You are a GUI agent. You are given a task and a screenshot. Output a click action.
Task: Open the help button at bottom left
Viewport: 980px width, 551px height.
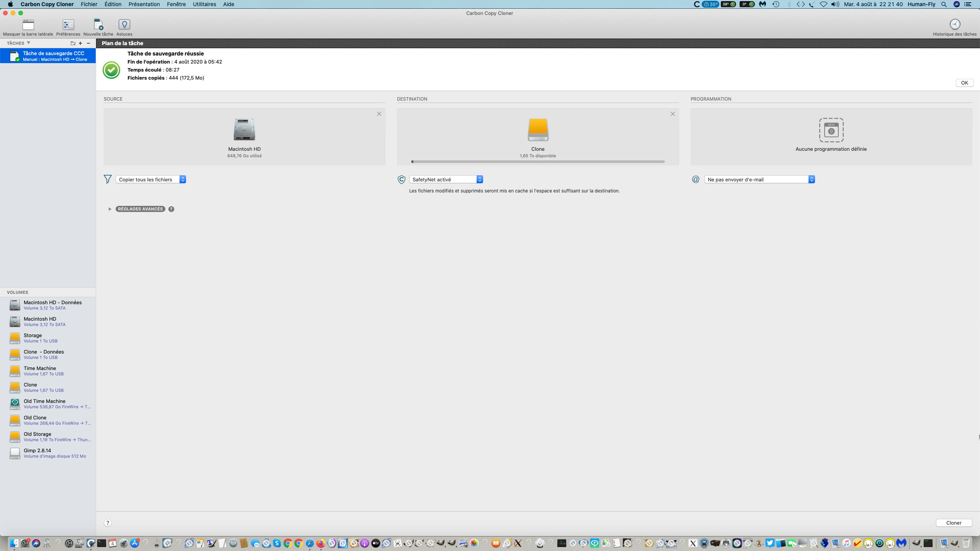[108, 523]
